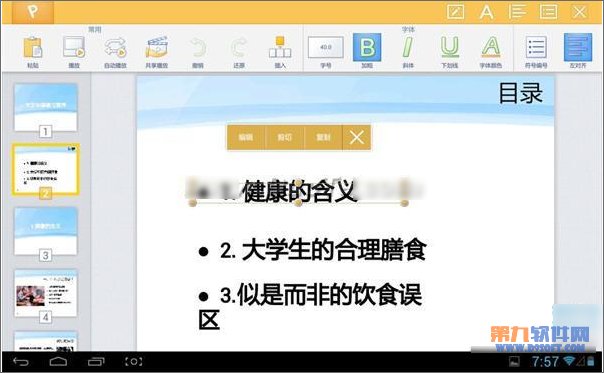Open the Insert (插入) icon
The height and width of the screenshot is (373, 604).
280,47
